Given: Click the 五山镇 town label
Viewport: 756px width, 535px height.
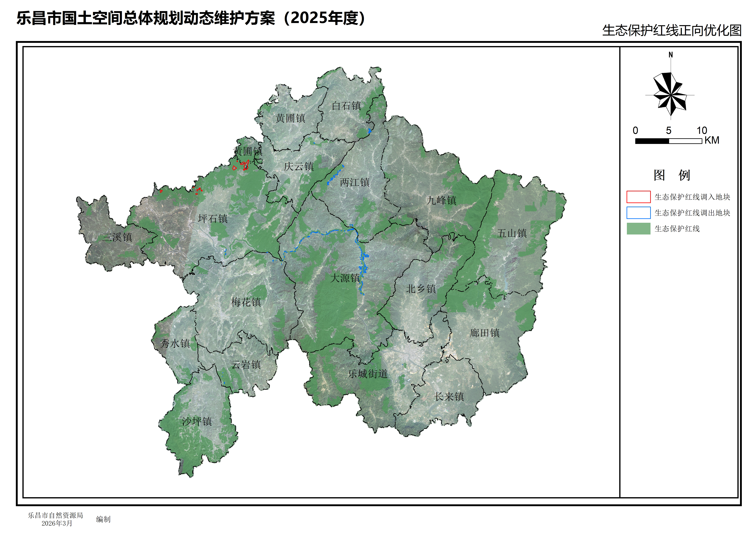Looking at the screenshot, I should (x=512, y=234).
